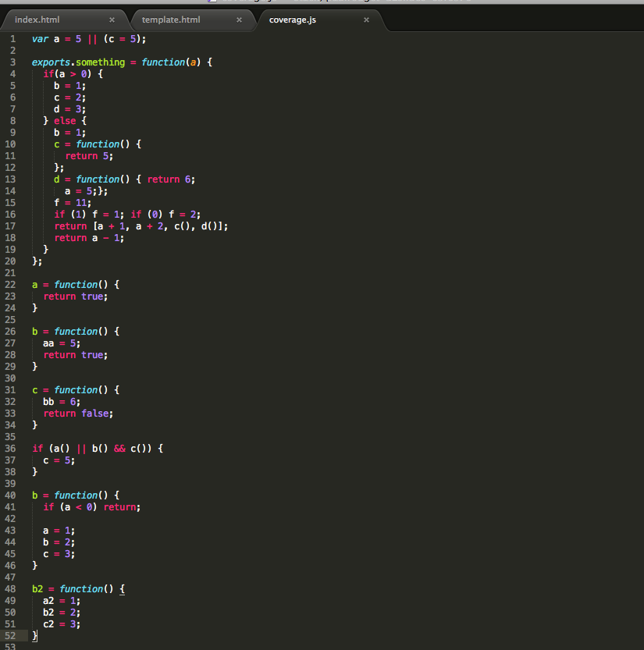Screen dimensions: 644x650
Task: Close the index.html tab
Action: [112, 20]
